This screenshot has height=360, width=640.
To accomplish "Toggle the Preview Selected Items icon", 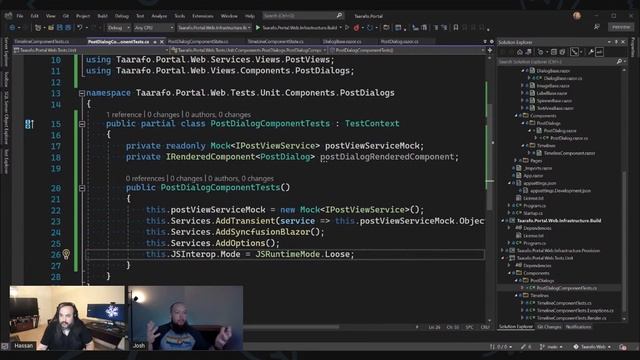I will coord(599,52).
